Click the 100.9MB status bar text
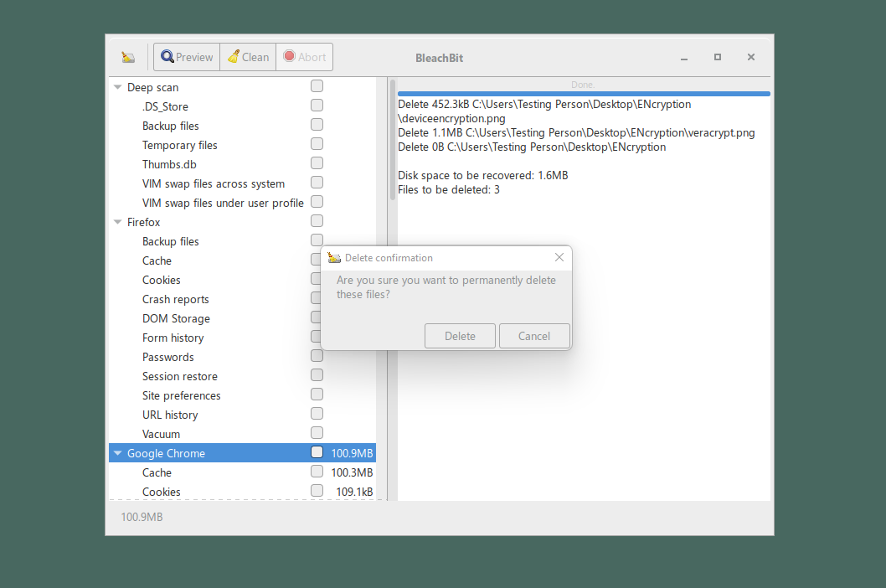886x588 pixels. (142, 517)
